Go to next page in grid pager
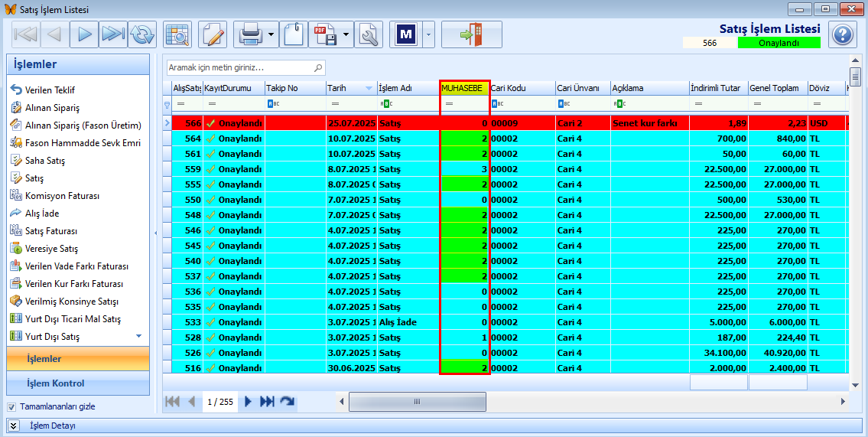Viewport: 868px width, 437px height. (x=248, y=402)
